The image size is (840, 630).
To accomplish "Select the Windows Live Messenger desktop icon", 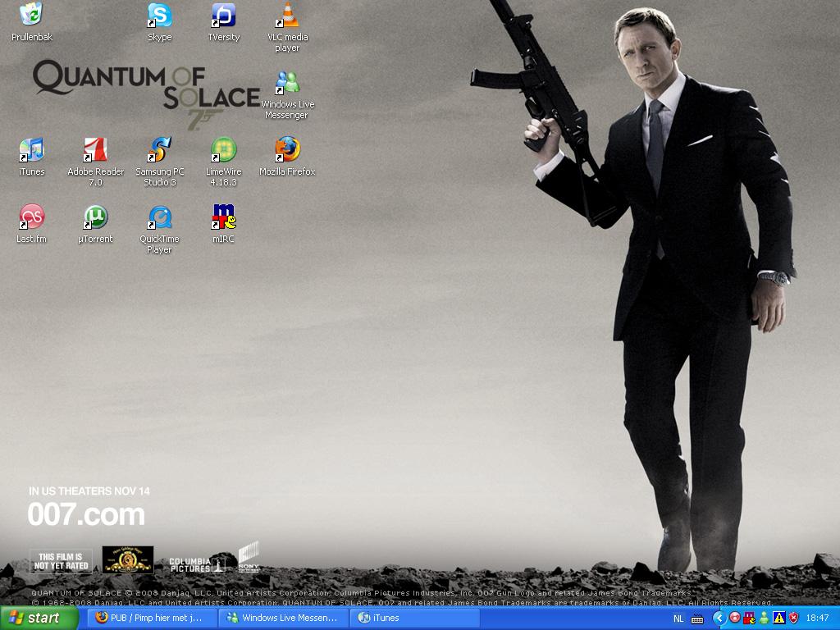I will click(288, 95).
